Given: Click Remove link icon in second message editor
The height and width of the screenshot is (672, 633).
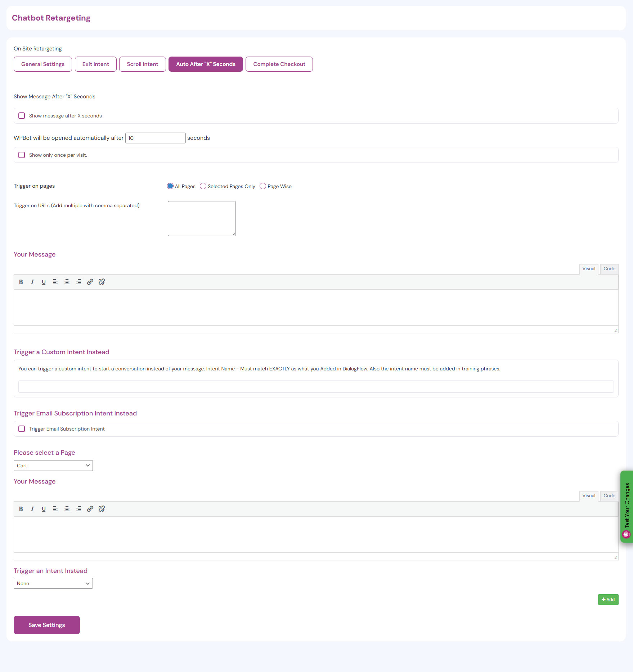Looking at the screenshot, I should click(102, 509).
